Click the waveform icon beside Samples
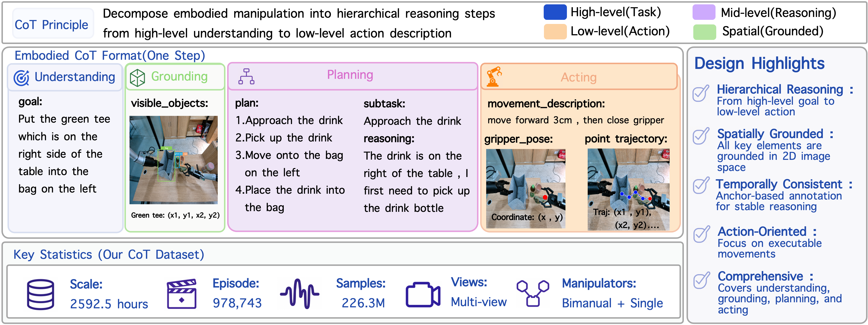Screen dimensions: 868x325 [300, 294]
